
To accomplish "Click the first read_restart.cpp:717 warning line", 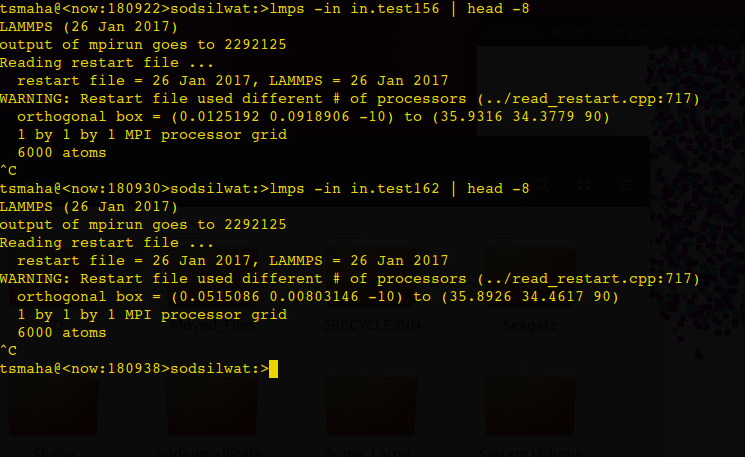I will coord(350,99).
